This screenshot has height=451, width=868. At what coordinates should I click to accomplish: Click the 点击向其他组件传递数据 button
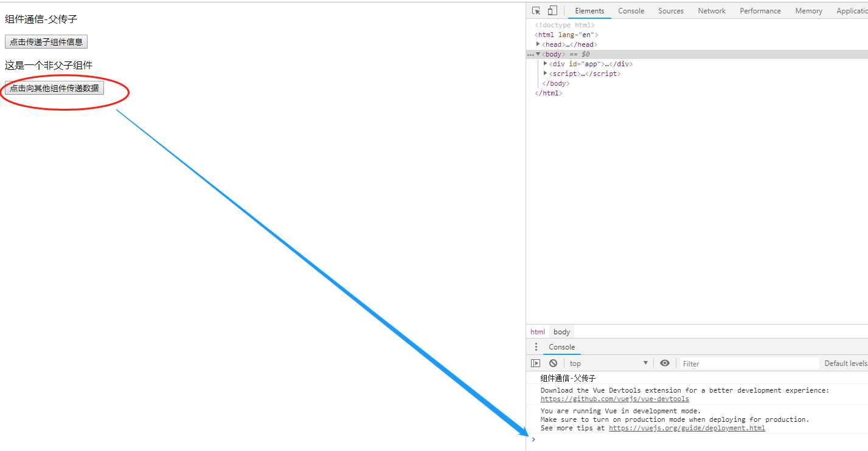click(x=54, y=88)
